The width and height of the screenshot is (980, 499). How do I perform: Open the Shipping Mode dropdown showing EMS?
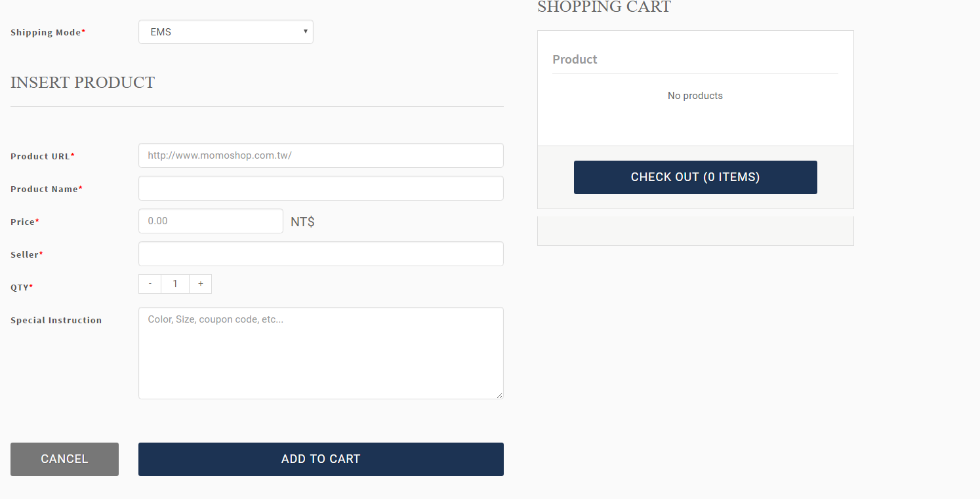click(x=226, y=32)
